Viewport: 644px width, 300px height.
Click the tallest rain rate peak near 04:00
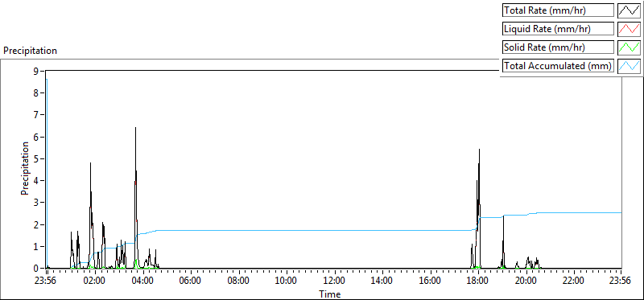135,128
